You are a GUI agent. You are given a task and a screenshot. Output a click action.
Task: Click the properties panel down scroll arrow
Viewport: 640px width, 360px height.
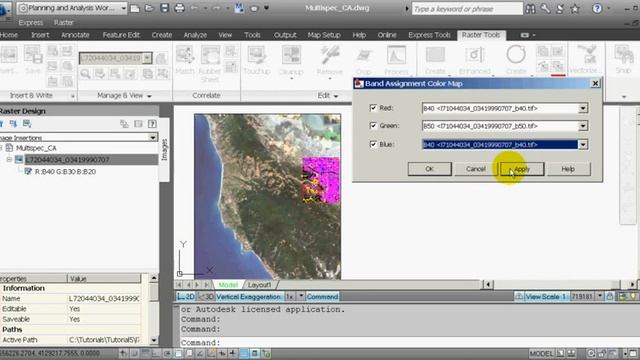point(154,340)
